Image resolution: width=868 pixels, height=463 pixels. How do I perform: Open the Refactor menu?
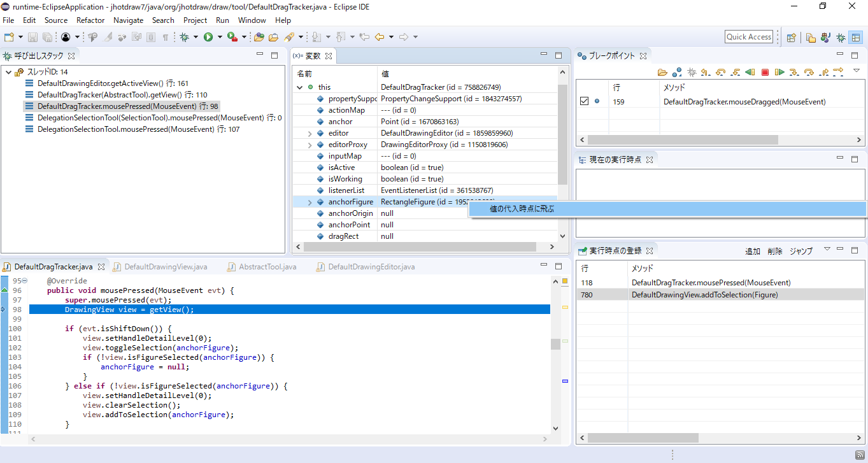[x=90, y=20]
